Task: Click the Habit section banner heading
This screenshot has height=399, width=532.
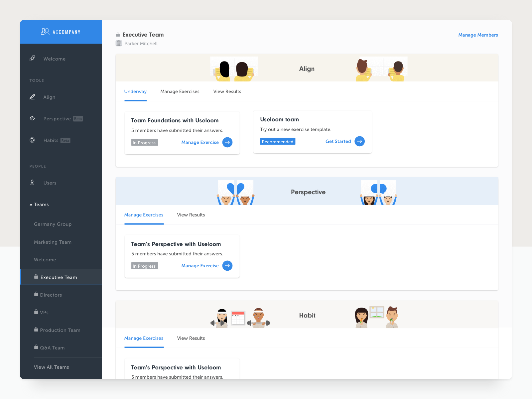Action: coord(307,316)
